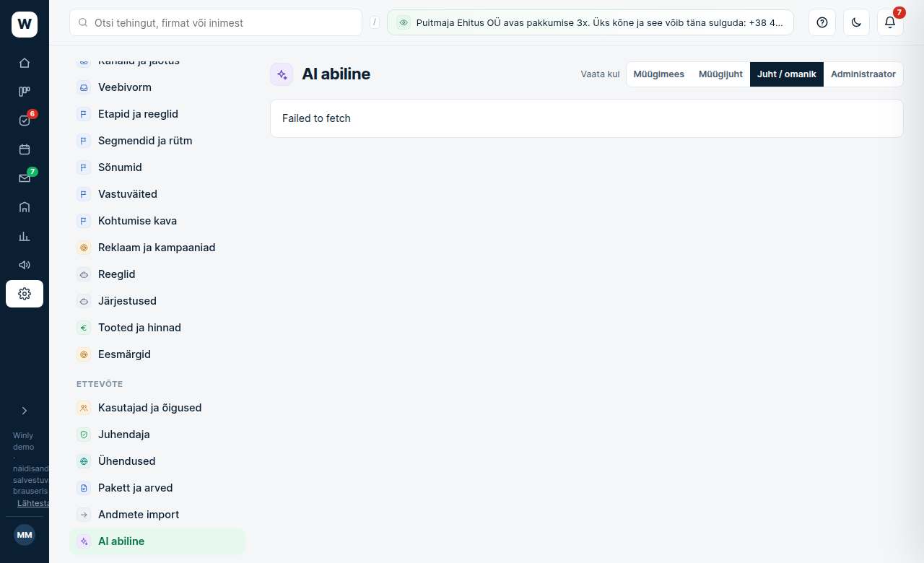The image size is (924, 563).
Task: Open Ühendused settings
Action: tap(157, 461)
